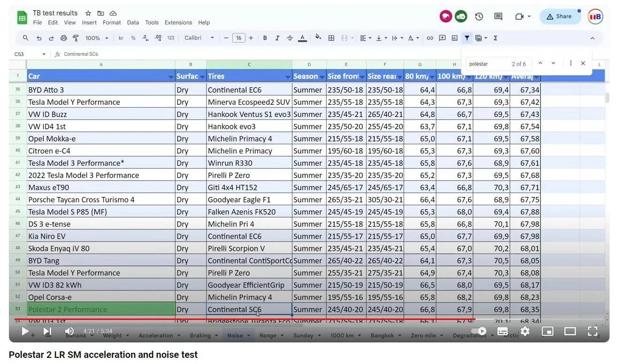Insert a link
Image resolution: width=618 pixels, height=364 pixels.
(429, 38)
